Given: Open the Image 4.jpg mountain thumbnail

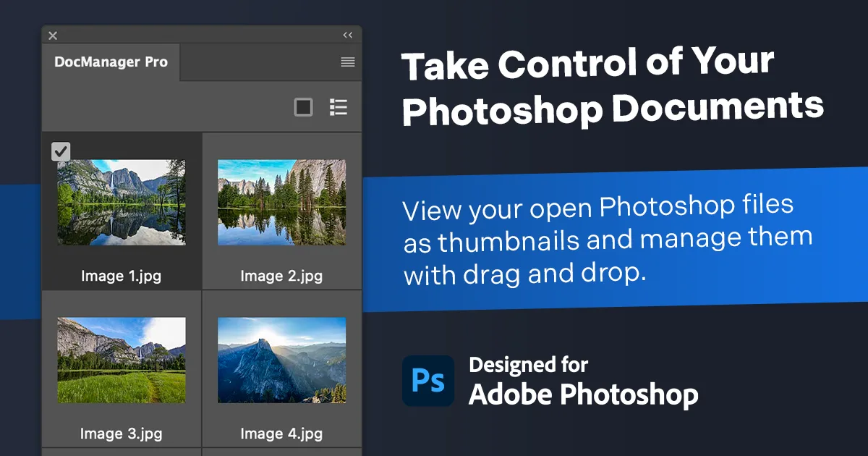Looking at the screenshot, I should (x=282, y=360).
